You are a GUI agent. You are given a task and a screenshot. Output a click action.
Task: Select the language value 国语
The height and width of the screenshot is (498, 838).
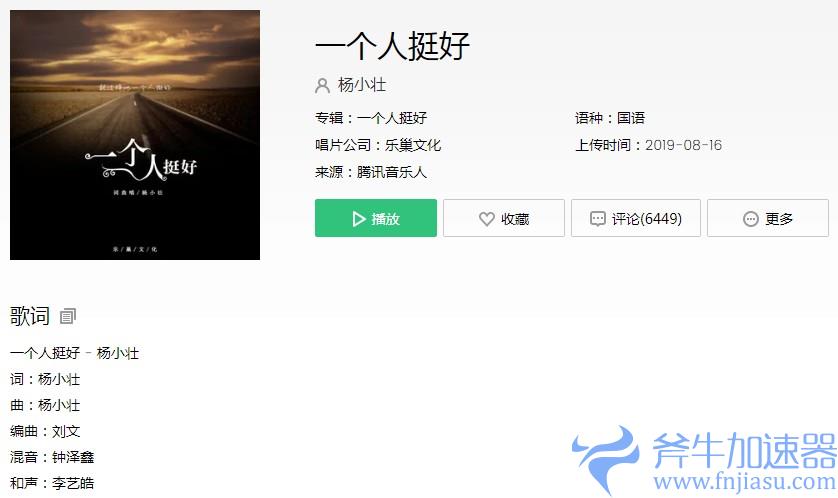tap(631, 118)
